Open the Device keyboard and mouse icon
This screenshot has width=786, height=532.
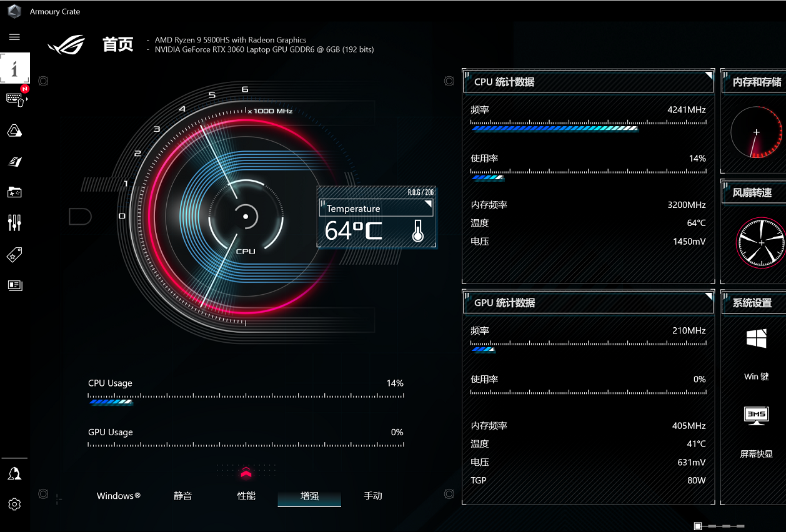click(15, 99)
